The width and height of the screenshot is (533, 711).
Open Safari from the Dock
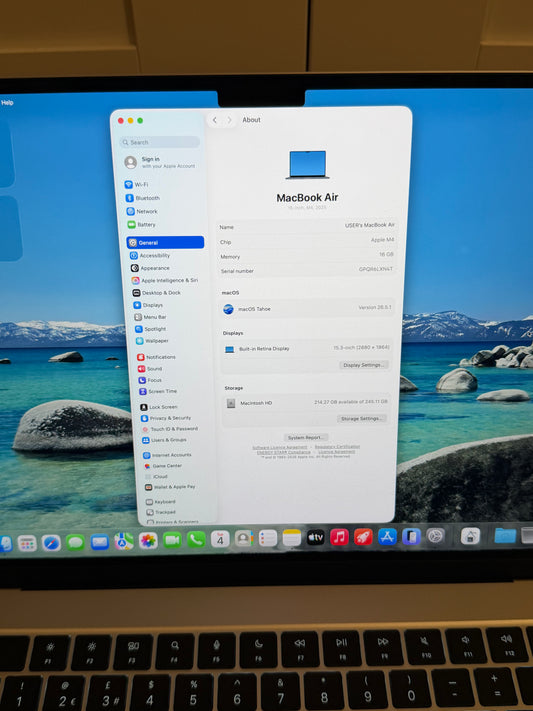click(51, 543)
